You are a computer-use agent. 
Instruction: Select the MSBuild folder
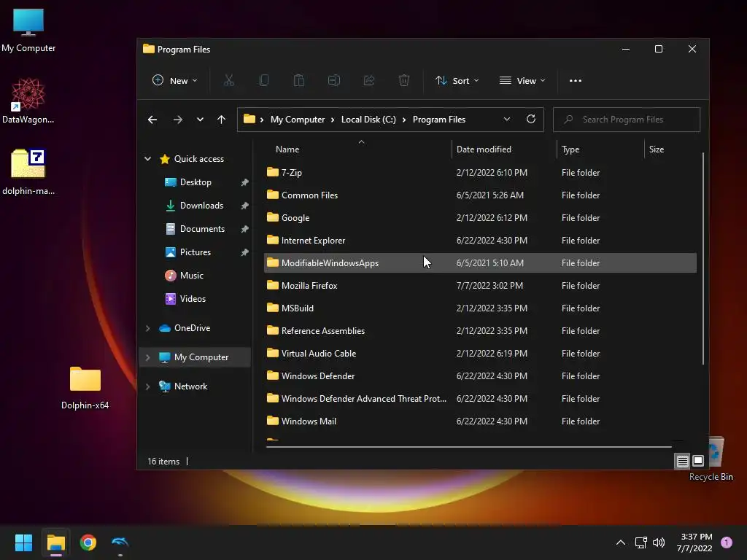point(480,308)
